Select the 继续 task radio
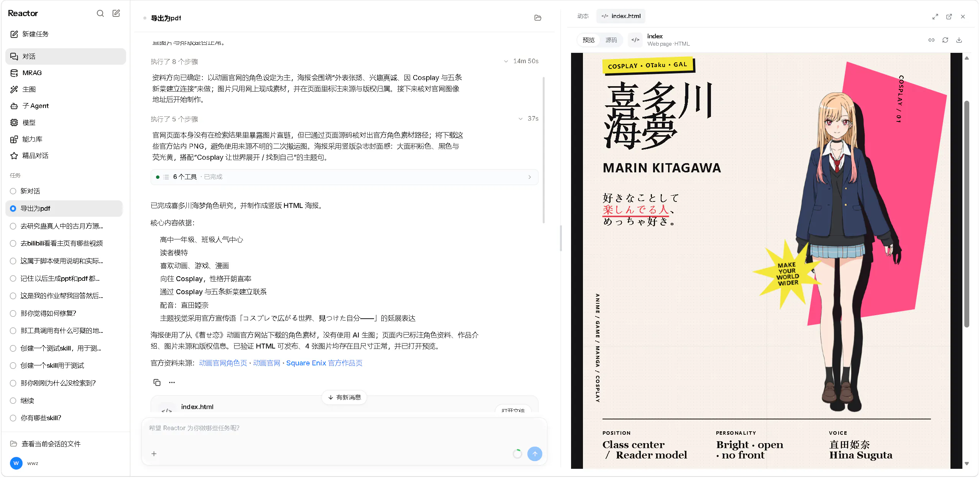 [13, 401]
